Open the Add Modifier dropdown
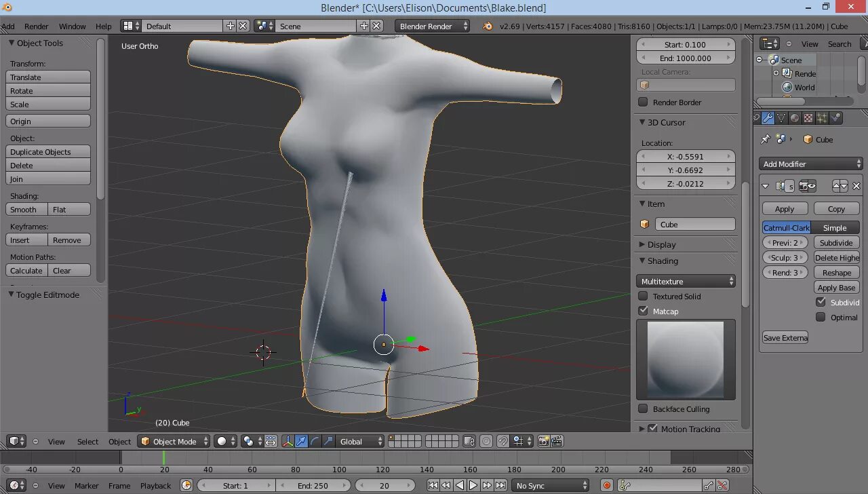This screenshot has height=494, width=868. pos(811,164)
